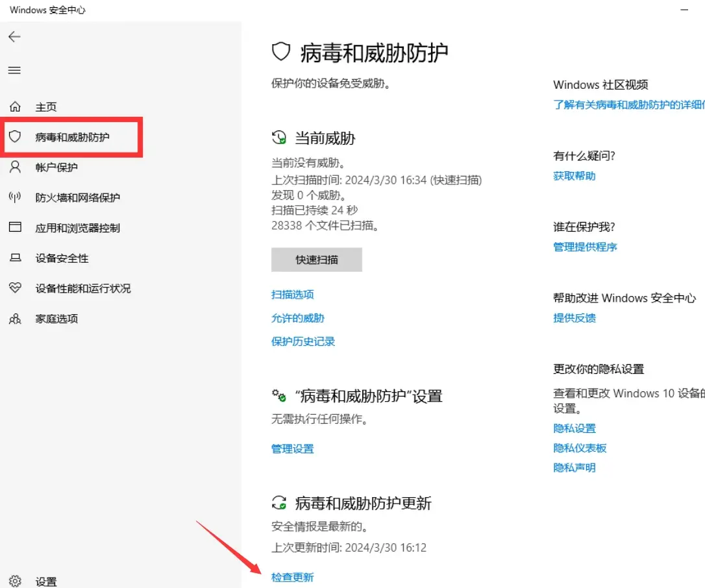Click the 病毒和威胁防护 page title
Viewport: 705px width, 588px height.
click(x=374, y=53)
